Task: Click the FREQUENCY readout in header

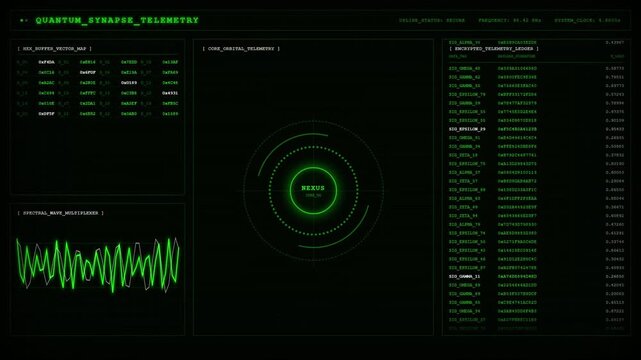Action: pyautogui.click(x=509, y=20)
